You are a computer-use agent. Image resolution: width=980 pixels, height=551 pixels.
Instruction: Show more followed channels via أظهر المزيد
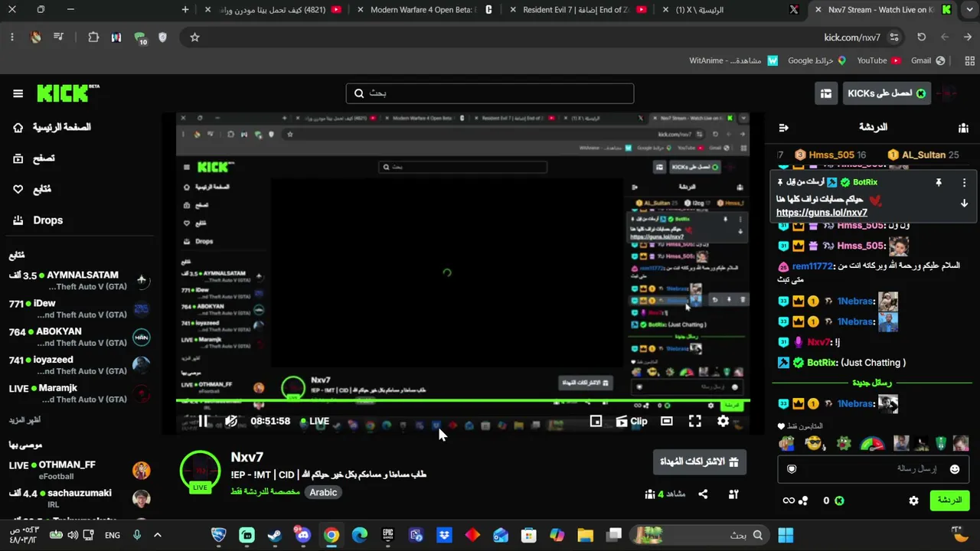tap(25, 419)
